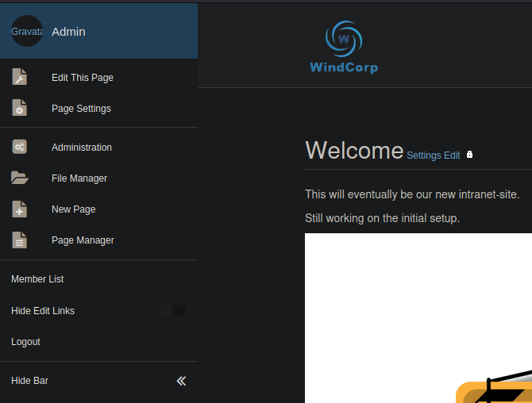
Task: Click the Settings link next to Welcome
Action: click(423, 155)
